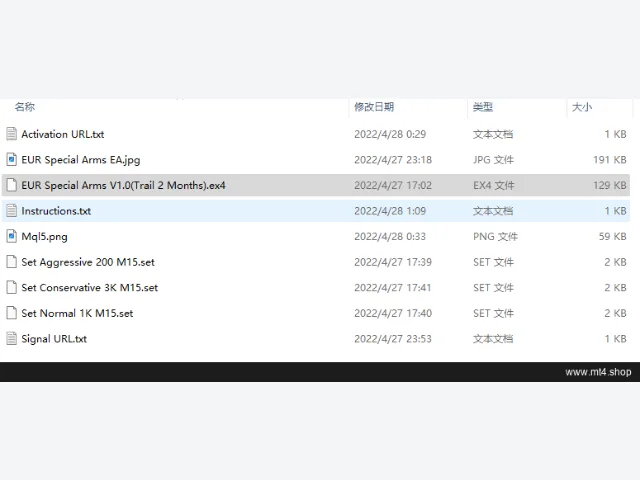640x480 pixels.
Task: Click the 59 KB size value
Action: click(613, 237)
